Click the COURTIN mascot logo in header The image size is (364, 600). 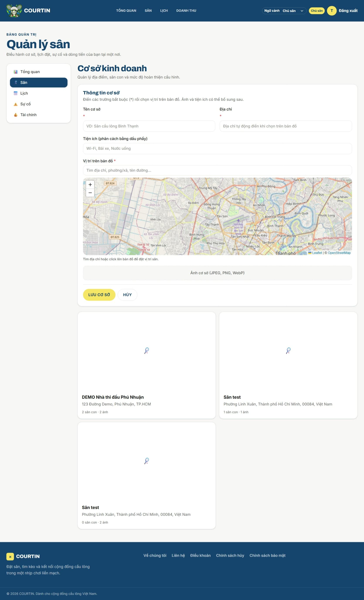(14, 11)
